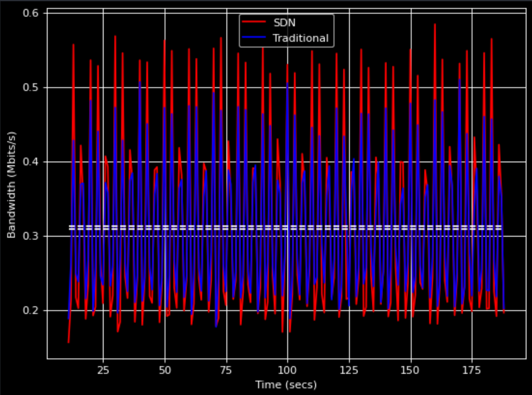Click the 75 x-axis tick label
Viewport: 532px width, 395px height.
(226, 370)
